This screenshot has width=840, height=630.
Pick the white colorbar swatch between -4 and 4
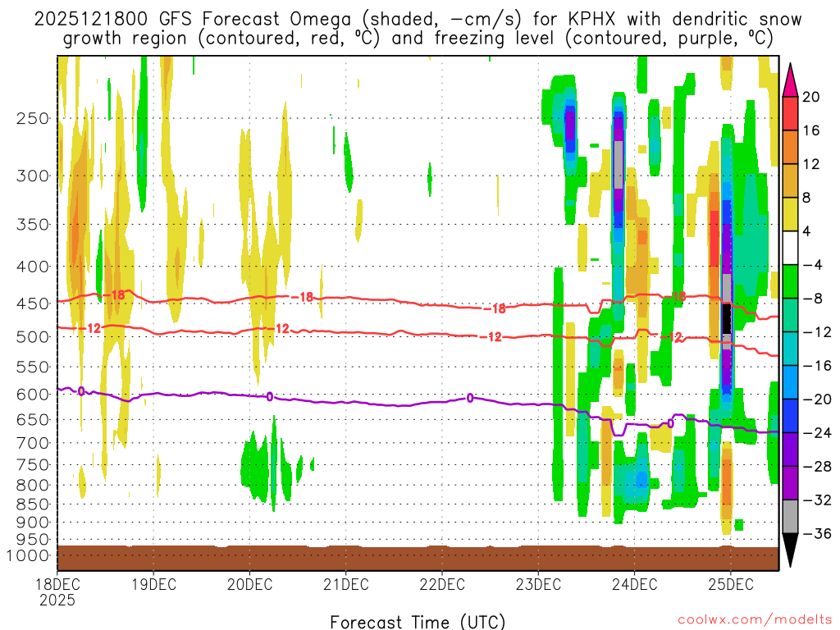[x=790, y=248]
